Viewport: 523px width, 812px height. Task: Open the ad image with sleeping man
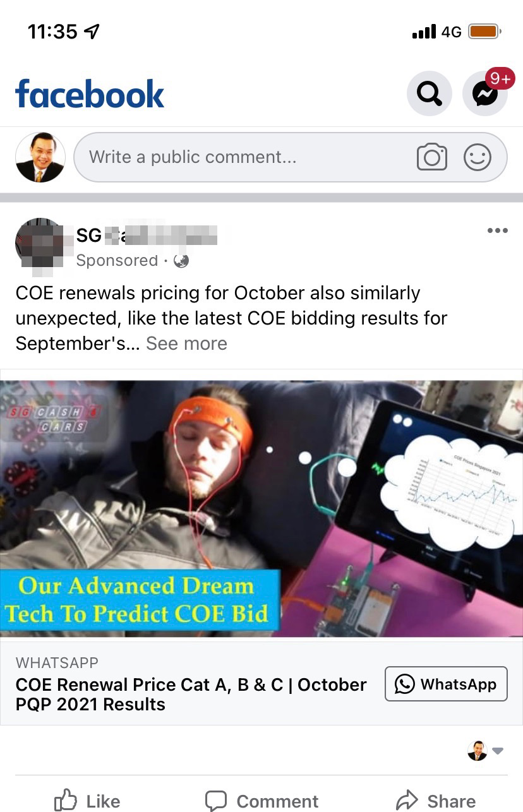point(261,509)
